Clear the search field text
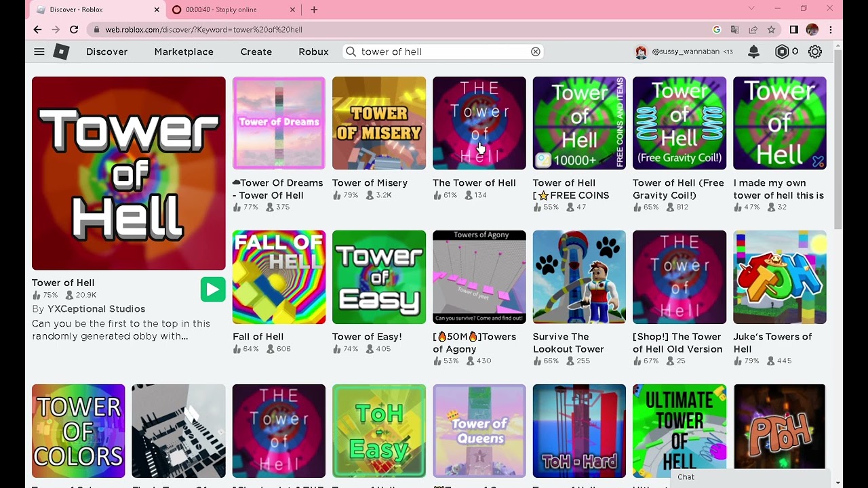This screenshot has height=488, width=868. (536, 52)
